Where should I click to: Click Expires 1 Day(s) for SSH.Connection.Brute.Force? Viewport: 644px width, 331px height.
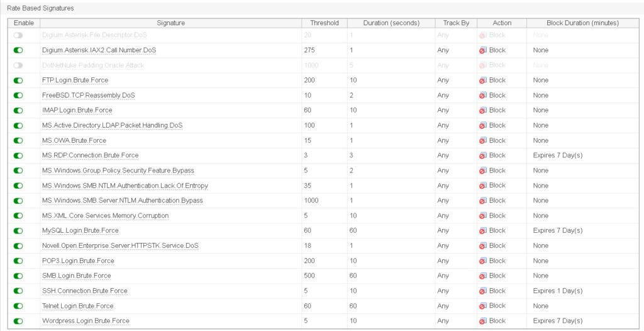coord(558,291)
